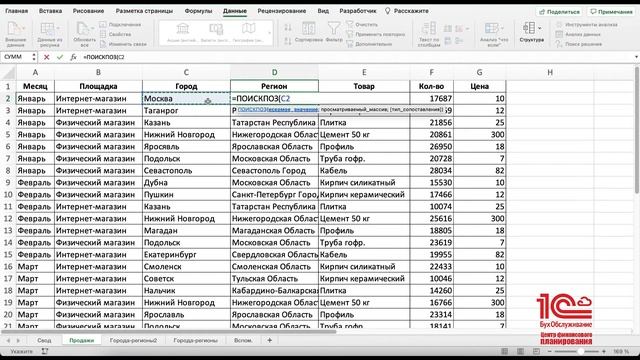
Task: Add a new sheet with plus button
Action: click(269, 340)
